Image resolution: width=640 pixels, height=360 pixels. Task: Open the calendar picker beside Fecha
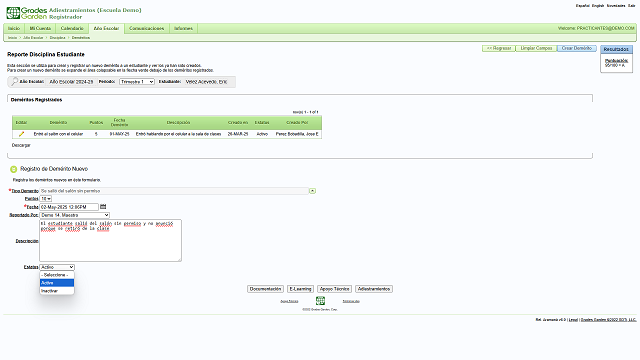click(103, 207)
